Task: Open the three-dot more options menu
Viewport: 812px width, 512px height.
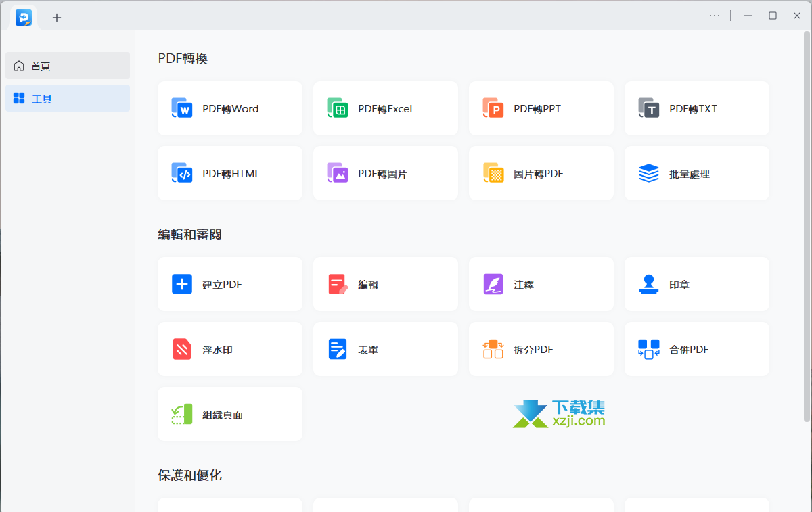Action: pyautogui.click(x=715, y=16)
